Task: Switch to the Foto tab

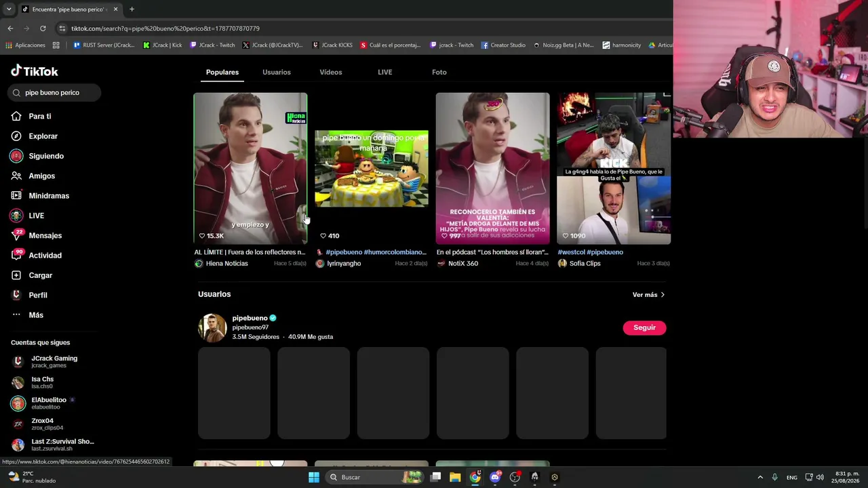Action: click(x=439, y=73)
